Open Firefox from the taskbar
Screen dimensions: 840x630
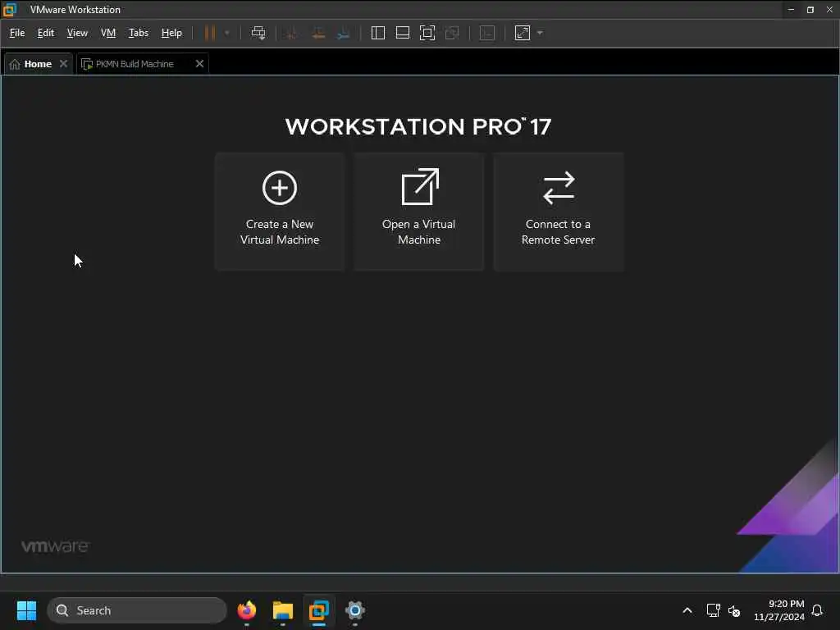coord(246,610)
